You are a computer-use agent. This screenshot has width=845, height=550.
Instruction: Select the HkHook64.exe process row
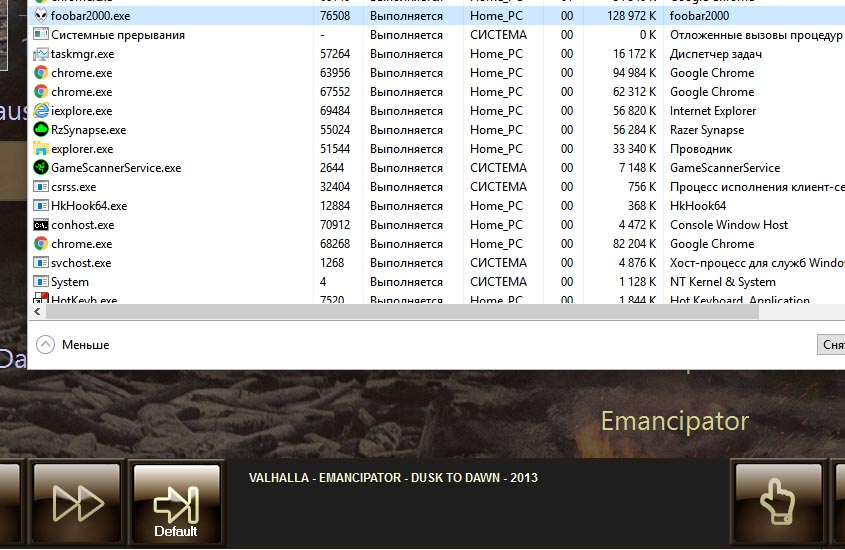point(437,205)
